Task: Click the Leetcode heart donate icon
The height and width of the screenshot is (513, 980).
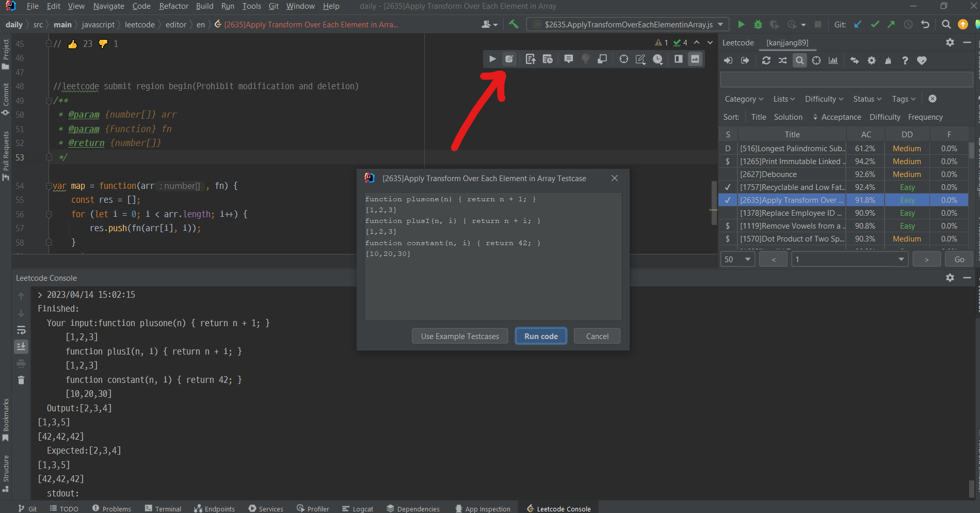Action: (922, 60)
